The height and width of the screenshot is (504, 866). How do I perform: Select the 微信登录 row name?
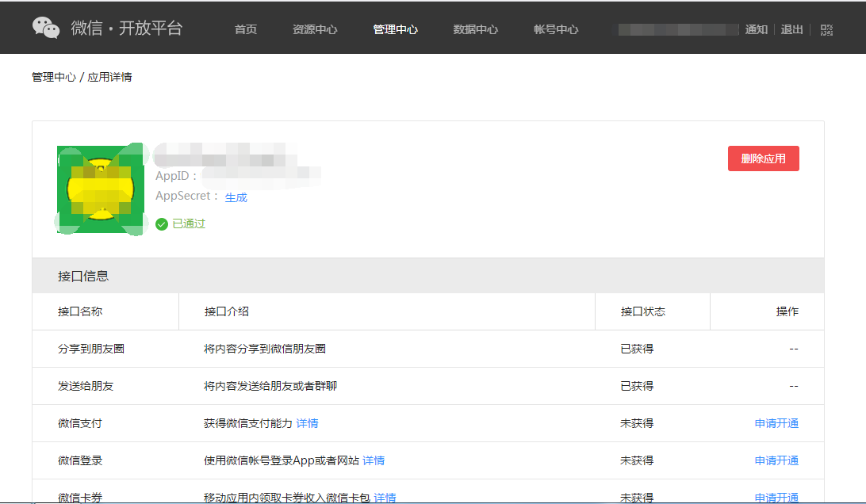click(80, 460)
